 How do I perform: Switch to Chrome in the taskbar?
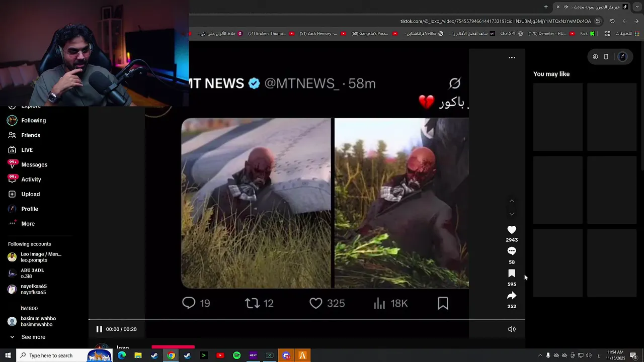click(171, 355)
